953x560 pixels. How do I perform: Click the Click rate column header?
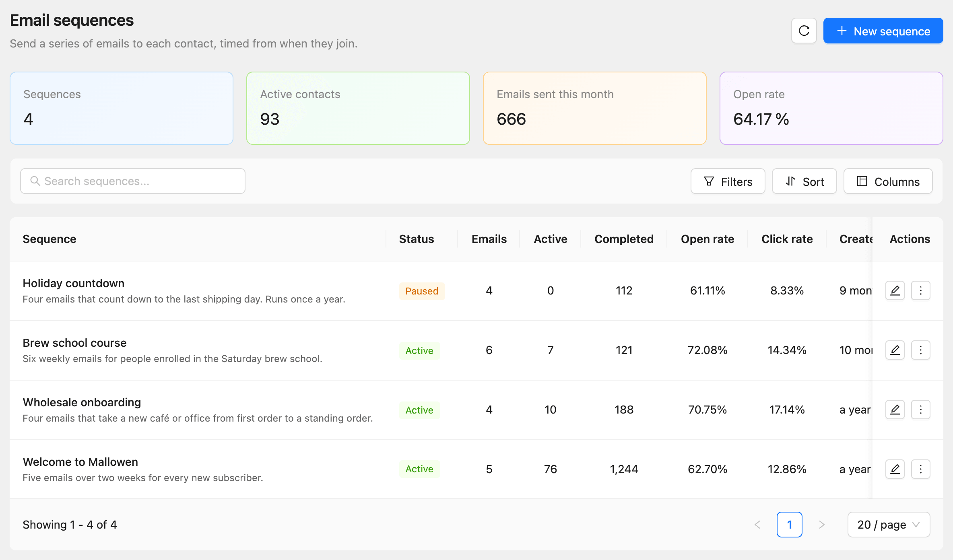[787, 239]
